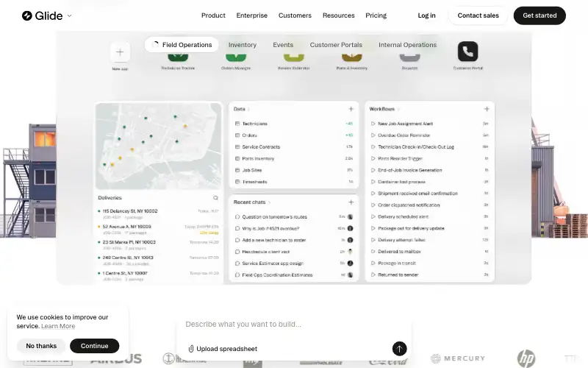Click chat icon for Question on tomorrow's routes
Viewport: 588px width, 368px height.
point(237,216)
